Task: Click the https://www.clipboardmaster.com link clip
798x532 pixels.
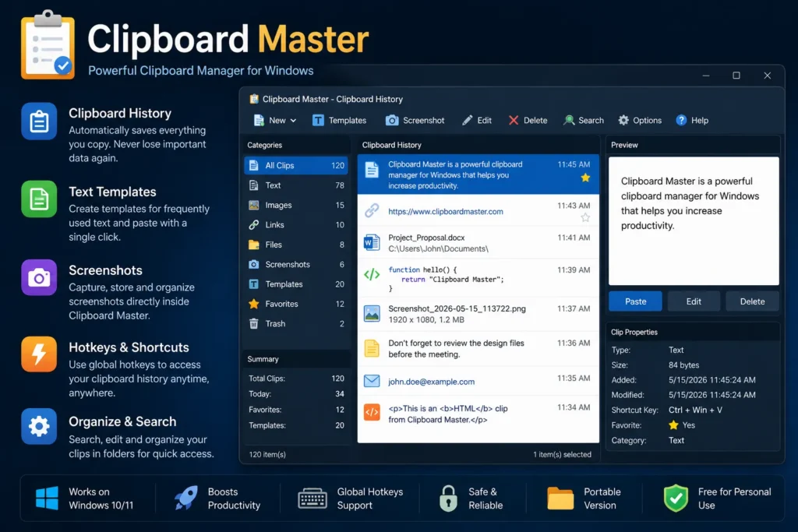Action: 445,212
